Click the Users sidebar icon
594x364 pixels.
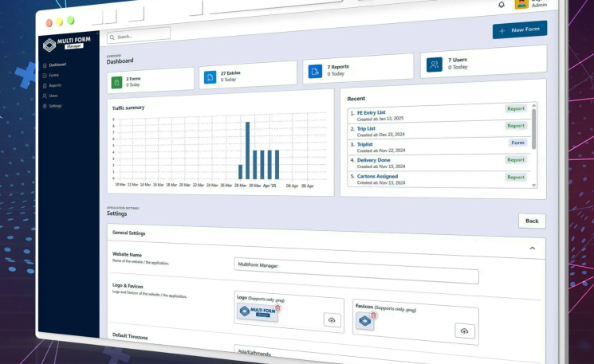pyautogui.click(x=45, y=96)
